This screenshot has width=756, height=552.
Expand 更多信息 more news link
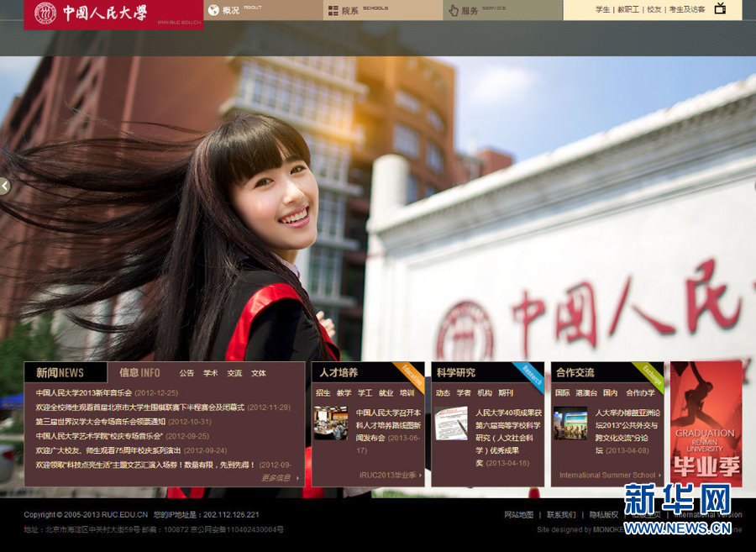278,478
